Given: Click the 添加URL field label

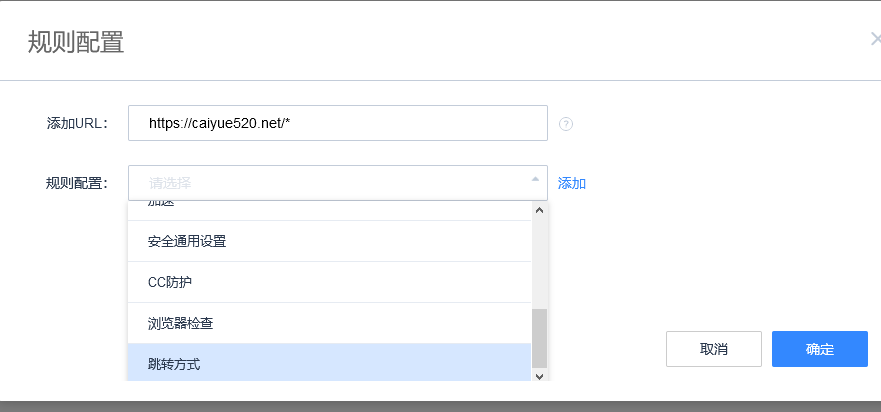Looking at the screenshot, I should (x=77, y=124).
